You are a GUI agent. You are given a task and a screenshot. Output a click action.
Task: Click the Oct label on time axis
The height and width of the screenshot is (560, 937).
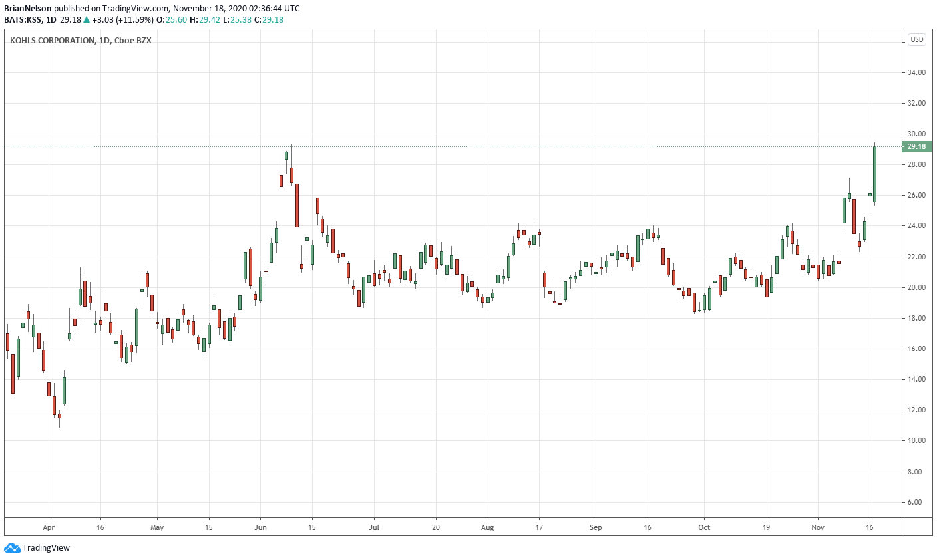click(x=704, y=527)
